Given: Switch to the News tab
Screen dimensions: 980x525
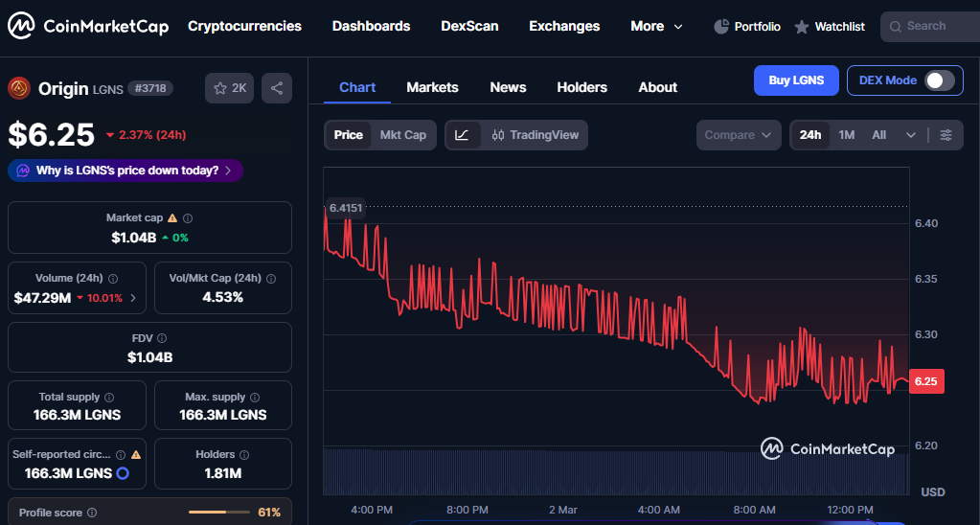Looking at the screenshot, I should point(508,87).
